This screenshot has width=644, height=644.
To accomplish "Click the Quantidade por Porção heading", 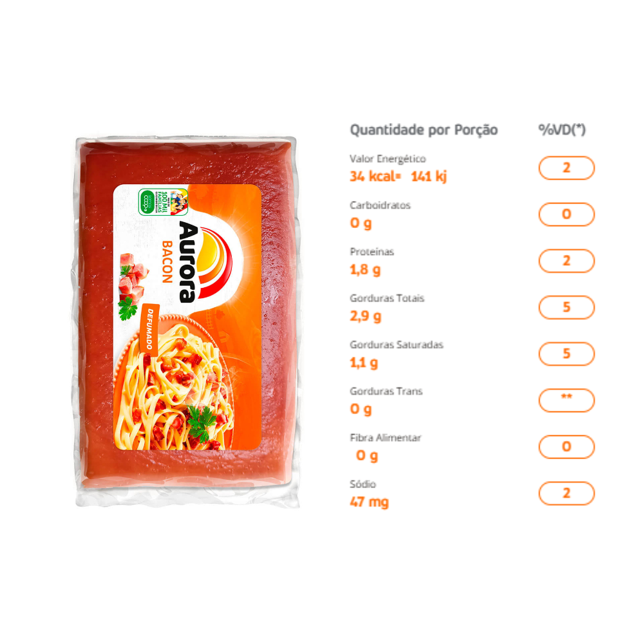I will [424, 130].
